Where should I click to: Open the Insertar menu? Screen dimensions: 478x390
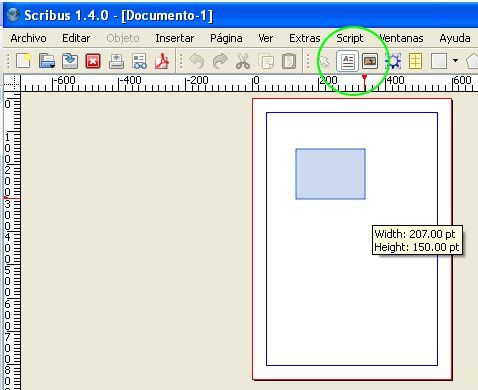click(x=175, y=38)
